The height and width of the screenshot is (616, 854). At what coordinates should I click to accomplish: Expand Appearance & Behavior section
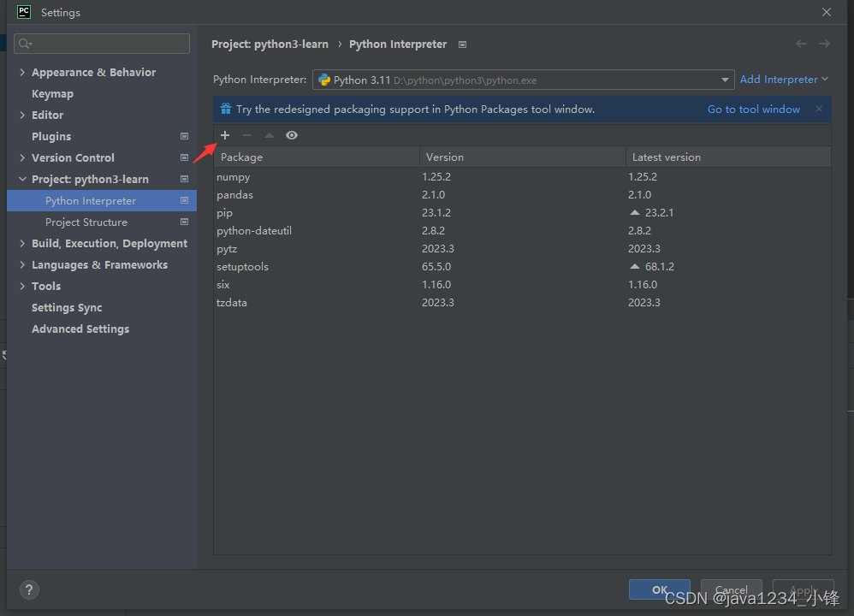click(x=22, y=72)
